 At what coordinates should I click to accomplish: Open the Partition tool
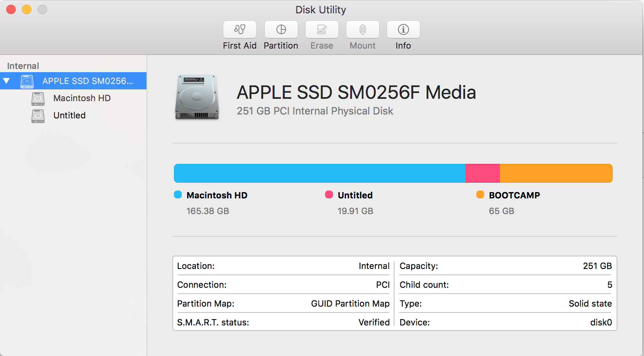point(281,29)
